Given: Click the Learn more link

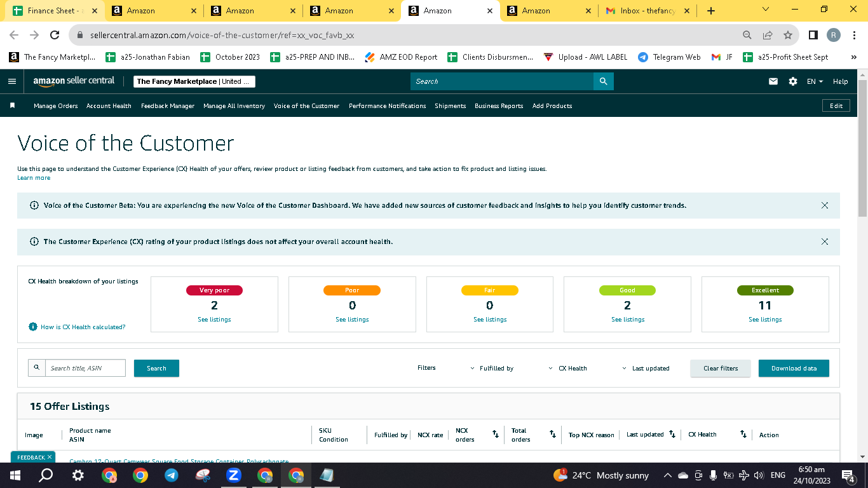Looking at the screenshot, I should [34, 178].
